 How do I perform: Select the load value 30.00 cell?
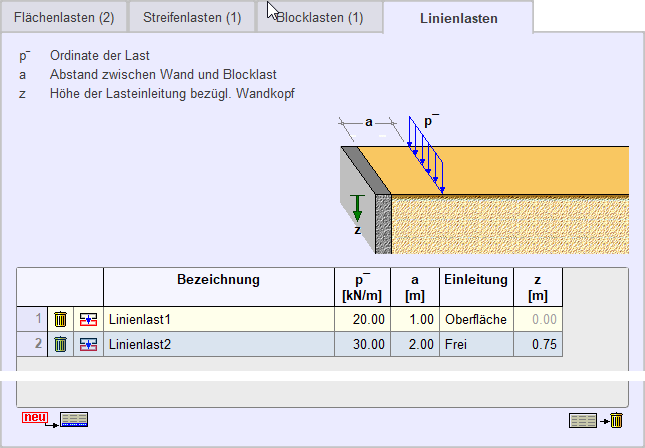[x=362, y=344]
